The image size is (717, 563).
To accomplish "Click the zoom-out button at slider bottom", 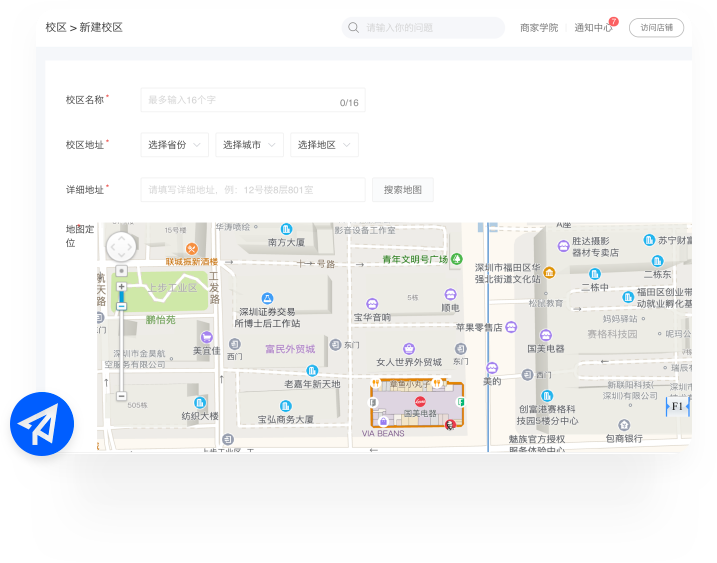I will pos(122,397).
